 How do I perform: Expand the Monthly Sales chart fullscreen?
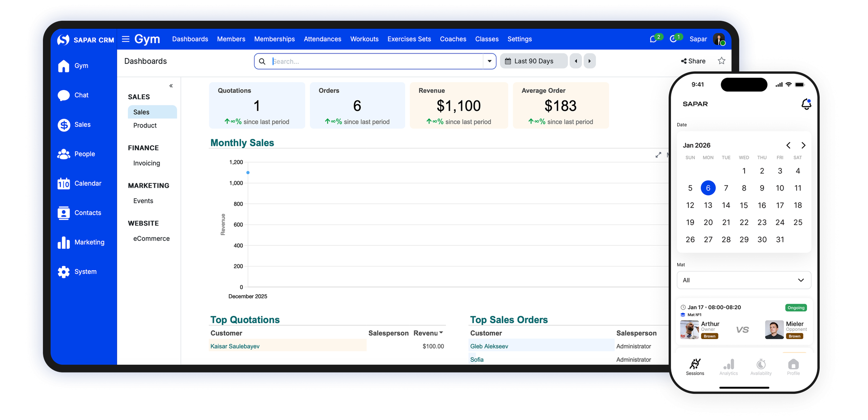[658, 155]
